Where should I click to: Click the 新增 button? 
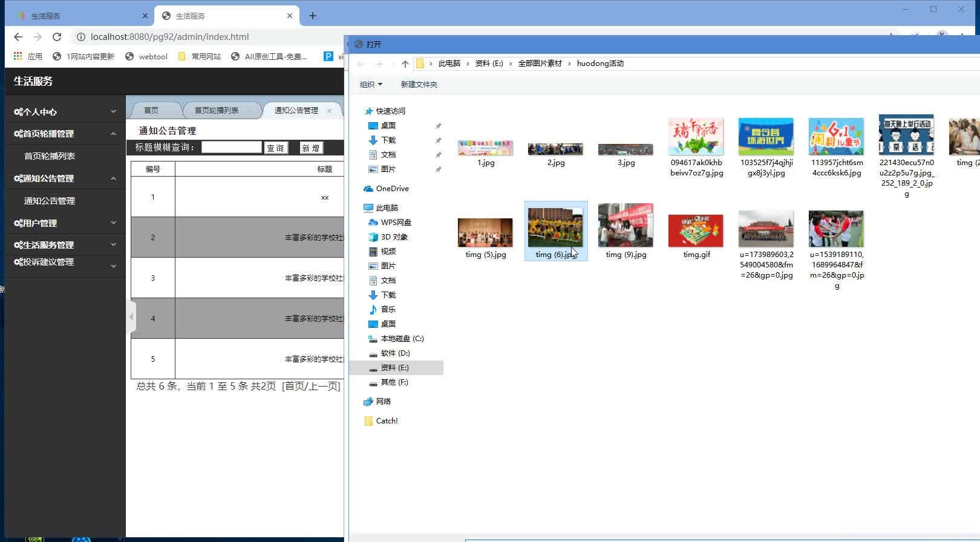(x=311, y=148)
